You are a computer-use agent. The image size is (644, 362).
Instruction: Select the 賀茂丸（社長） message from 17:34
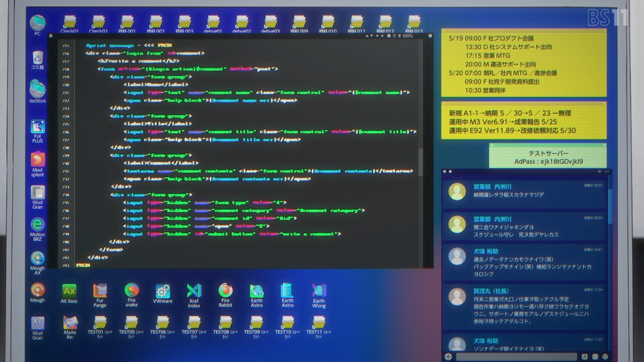pos(523,307)
